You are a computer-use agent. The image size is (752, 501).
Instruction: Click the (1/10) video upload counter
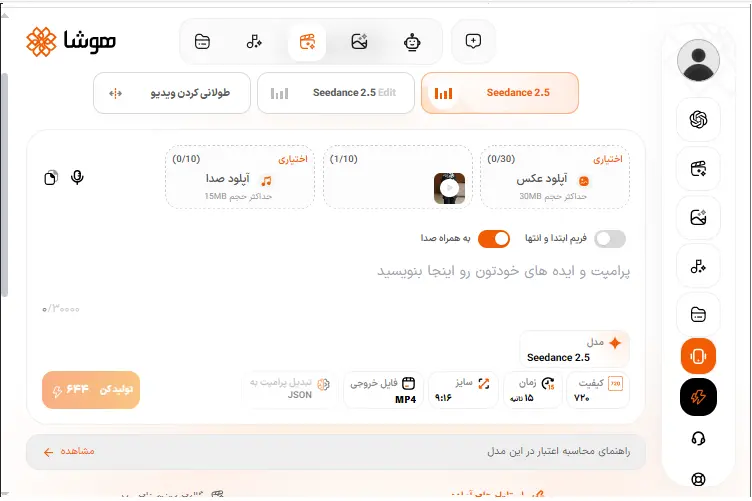click(343, 159)
